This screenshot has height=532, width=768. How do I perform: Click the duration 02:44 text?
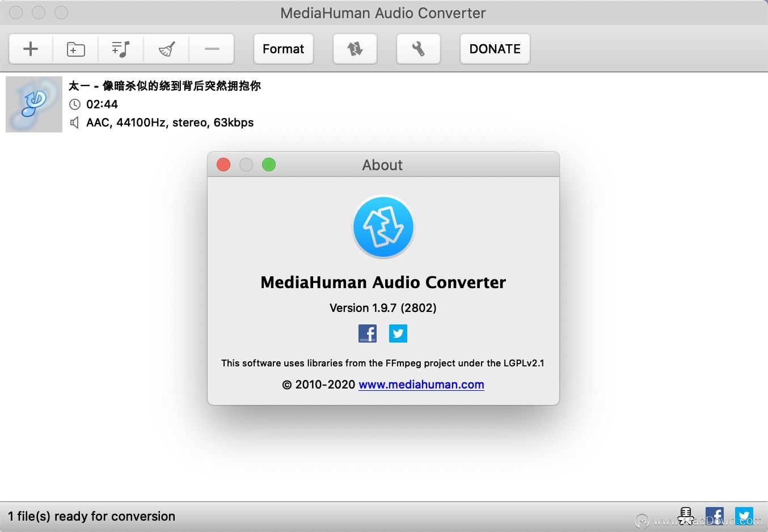point(102,104)
